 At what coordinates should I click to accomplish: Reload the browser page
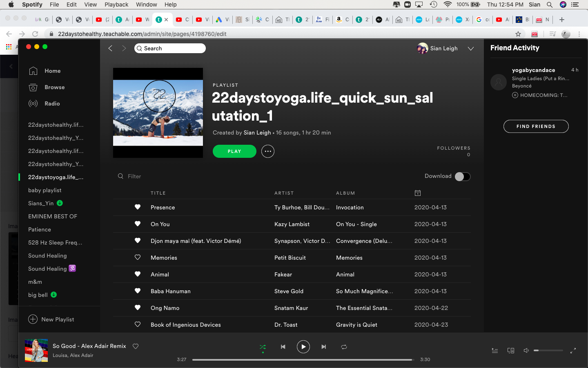tap(35, 34)
